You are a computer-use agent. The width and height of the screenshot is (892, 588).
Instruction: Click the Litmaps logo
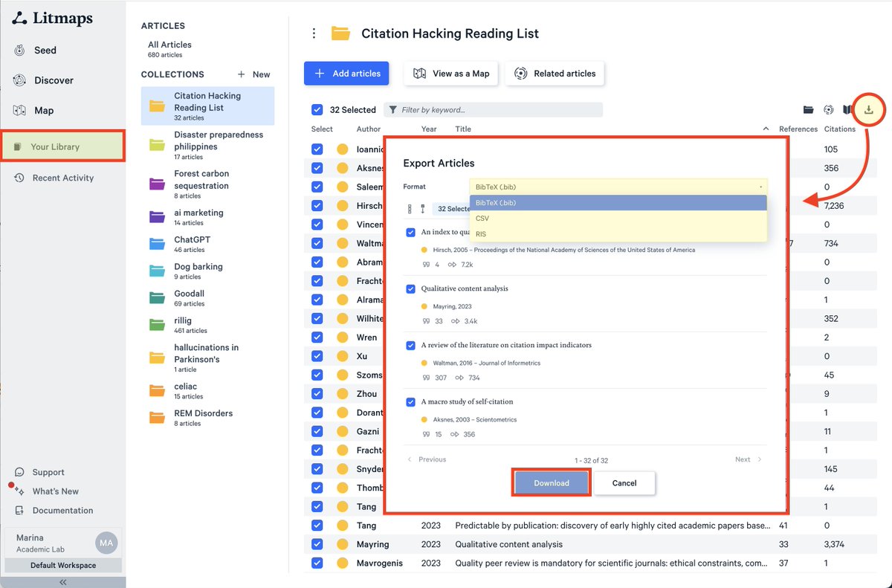coord(52,19)
